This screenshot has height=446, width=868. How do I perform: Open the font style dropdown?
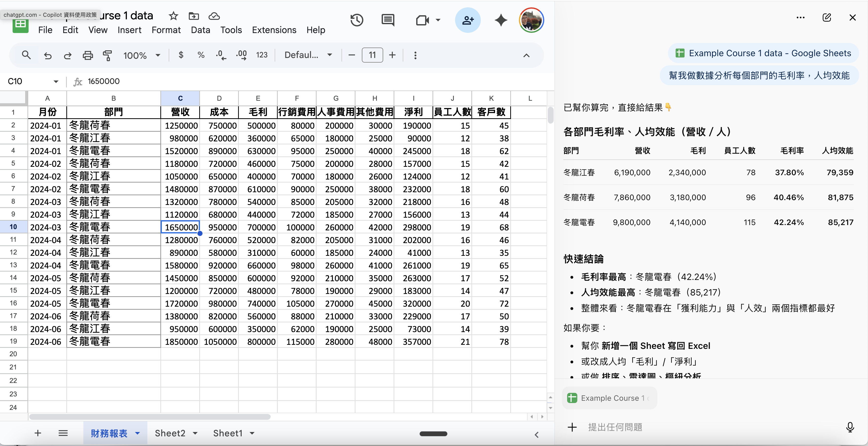(308, 55)
